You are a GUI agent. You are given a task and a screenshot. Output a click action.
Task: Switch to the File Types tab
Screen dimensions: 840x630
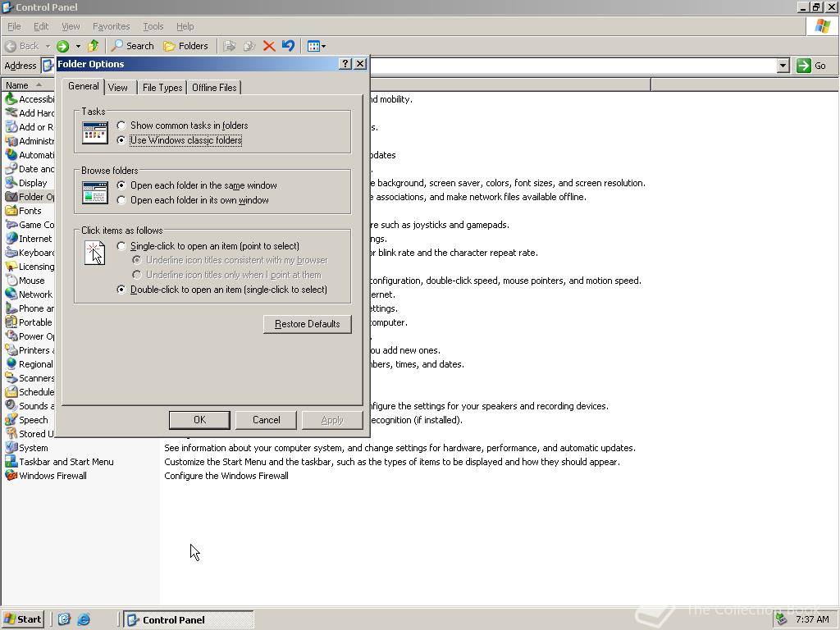pos(162,88)
